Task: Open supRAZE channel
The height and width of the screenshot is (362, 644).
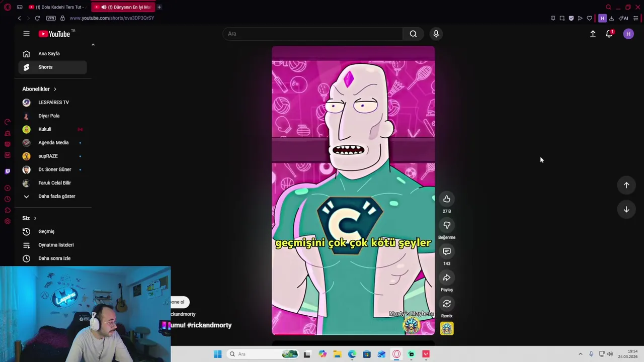Action: pyautogui.click(x=52, y=156)
